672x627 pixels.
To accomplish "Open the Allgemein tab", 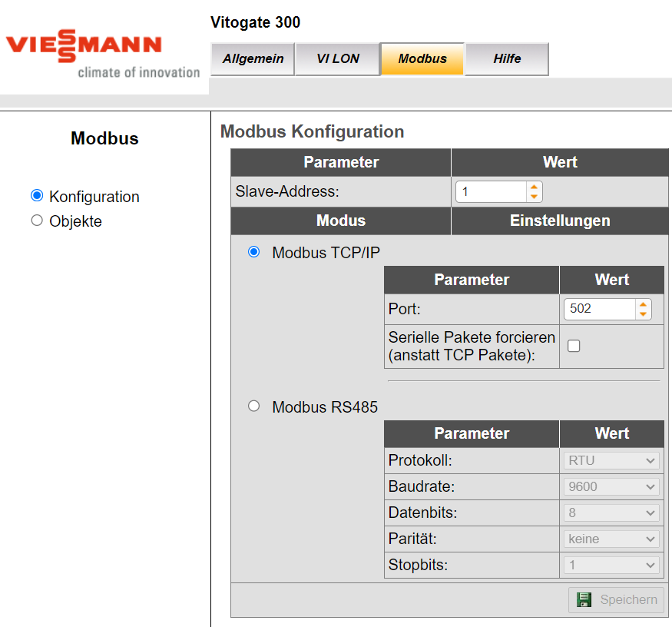I will pyautogui.click(x=253, y=58).
